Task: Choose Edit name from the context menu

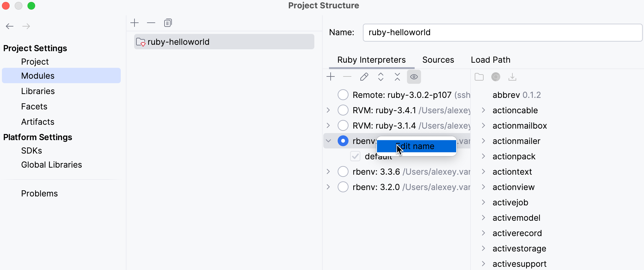Action: [x=416, y=146]
